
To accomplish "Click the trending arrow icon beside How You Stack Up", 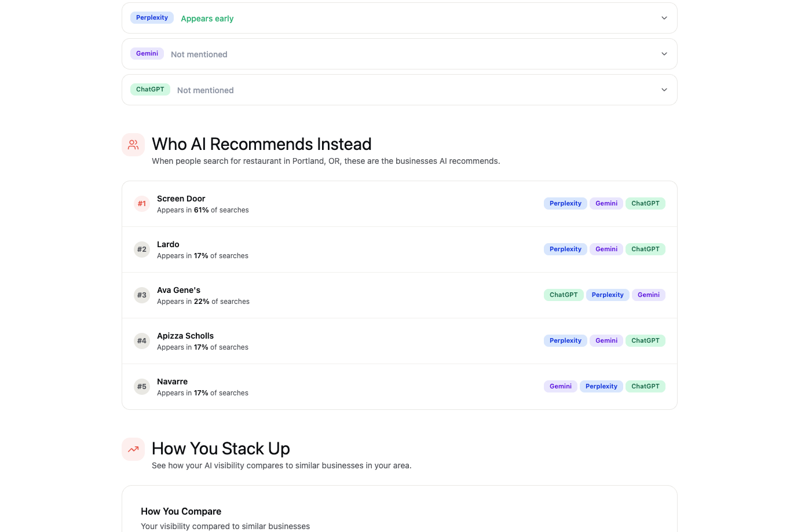I will (x=133, y=449).
